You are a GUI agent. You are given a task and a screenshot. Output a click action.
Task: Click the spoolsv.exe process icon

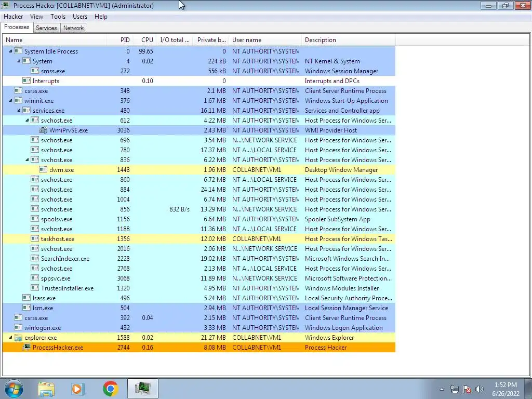click(x=35, y=219)
